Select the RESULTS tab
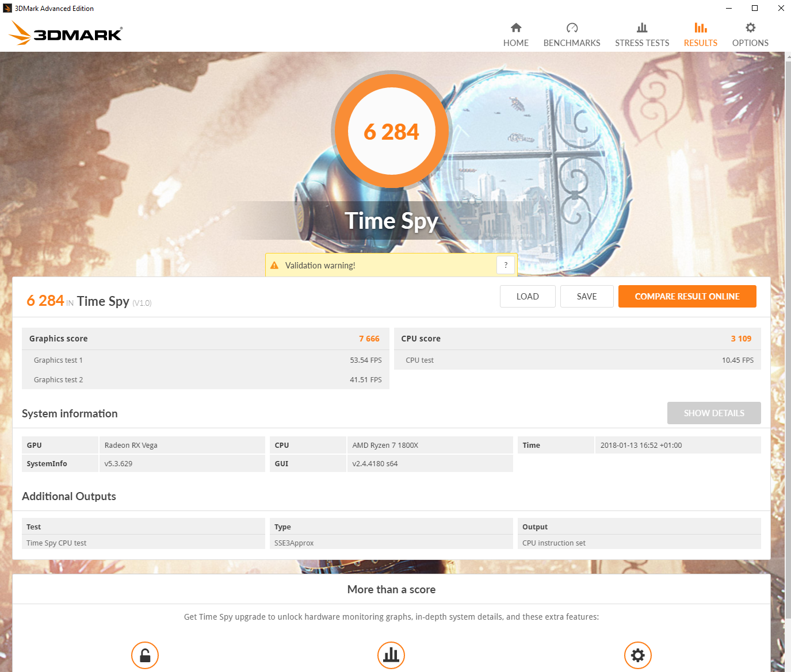Screen dimensions: 791x672 701,36
